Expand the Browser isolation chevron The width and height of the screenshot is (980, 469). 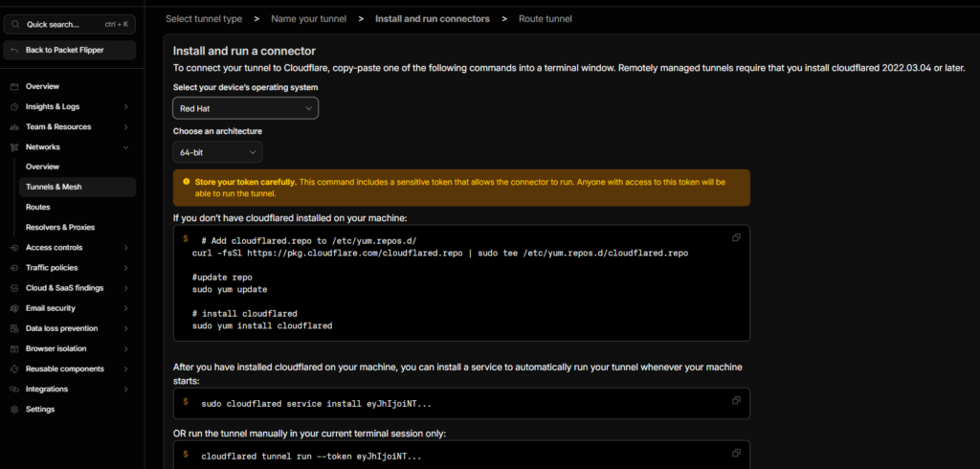tap(125, 348)
